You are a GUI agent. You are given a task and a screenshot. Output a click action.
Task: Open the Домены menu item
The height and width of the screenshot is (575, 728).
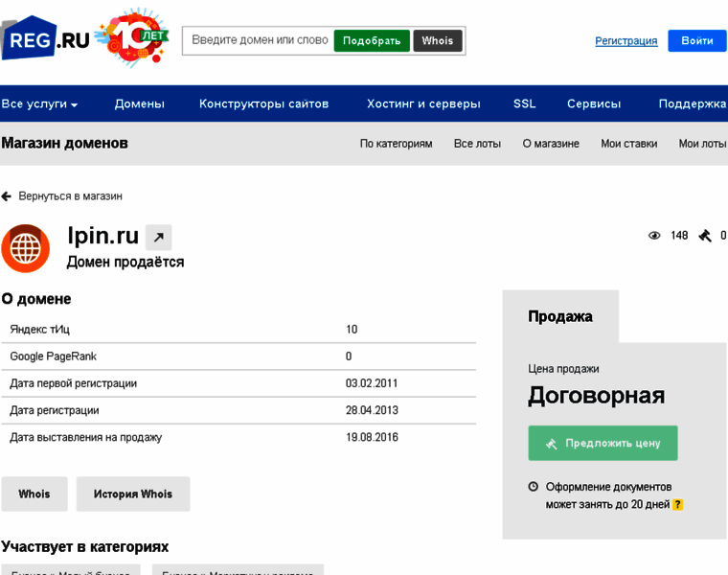coord(139,104)
